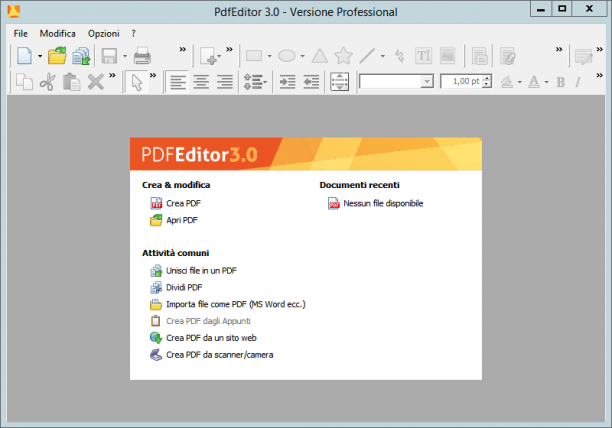Click the font color A button
Viewport: 612px width, 428px height.
(534, 82)
